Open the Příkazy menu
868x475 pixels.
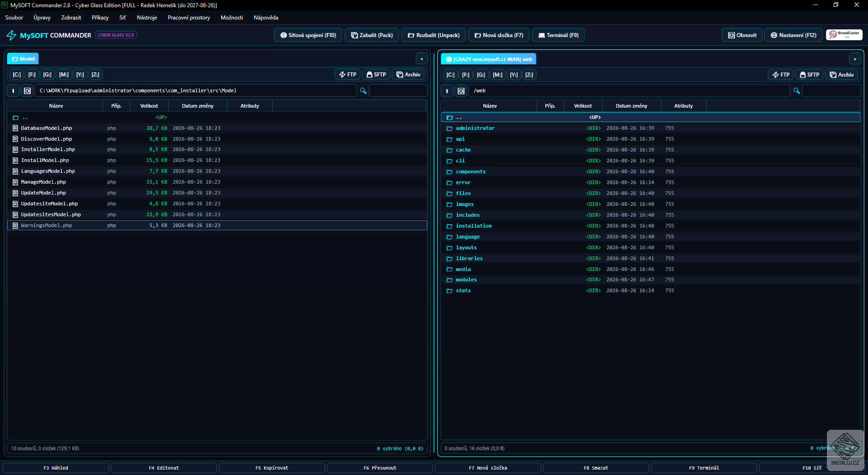[x=100, y=18]
